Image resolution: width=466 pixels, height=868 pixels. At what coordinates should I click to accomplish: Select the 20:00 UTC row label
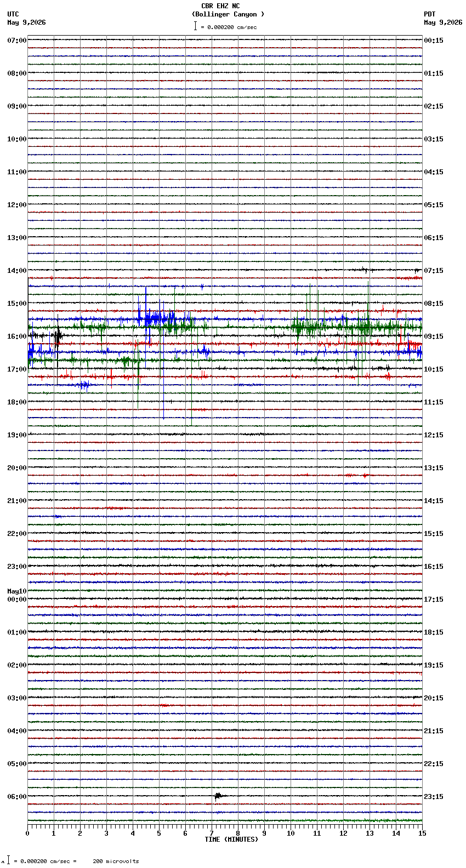pyautogui.click(x=17, y=468)
